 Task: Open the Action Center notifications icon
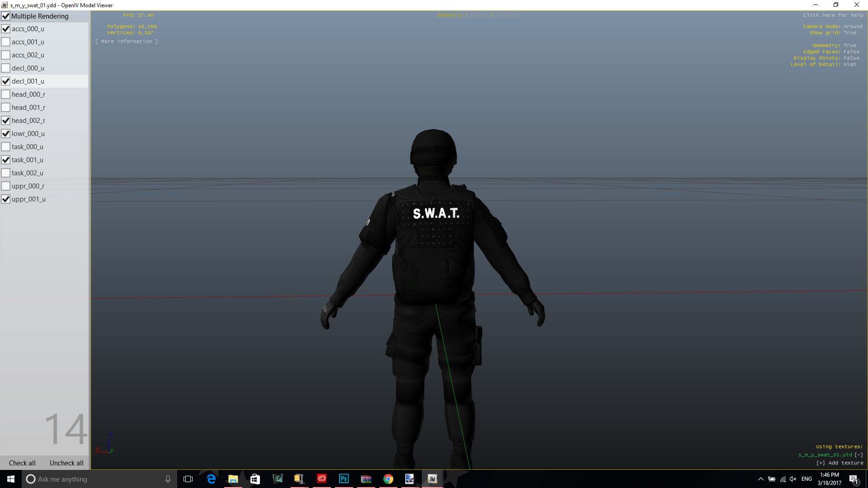tap(854, 479)
